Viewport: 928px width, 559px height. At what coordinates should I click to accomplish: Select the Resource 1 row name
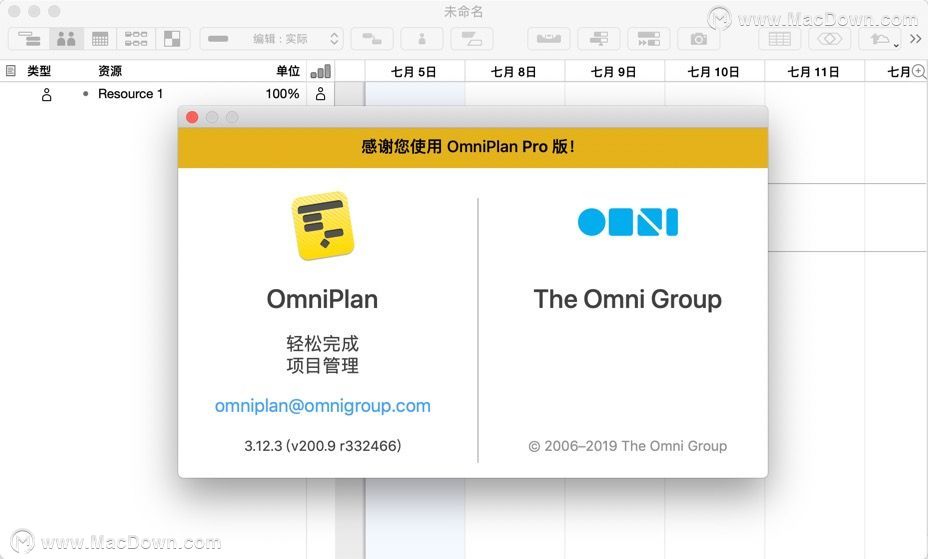[x=130, y=93]
